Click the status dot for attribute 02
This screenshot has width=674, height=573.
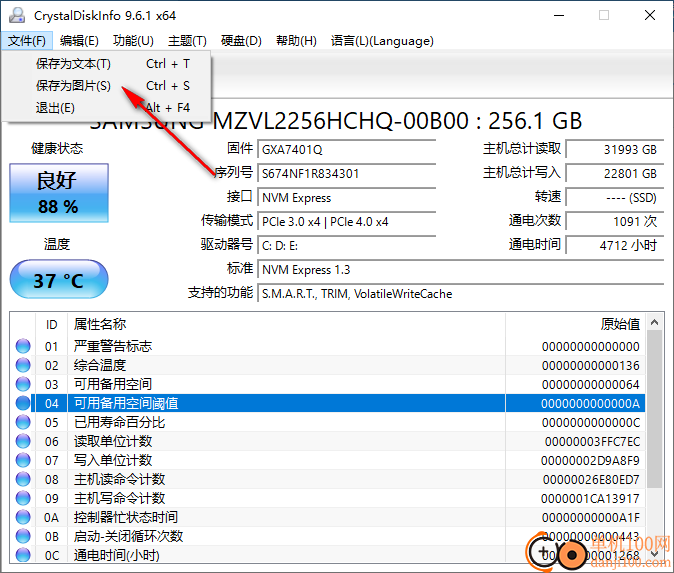(x=23, y=365)
